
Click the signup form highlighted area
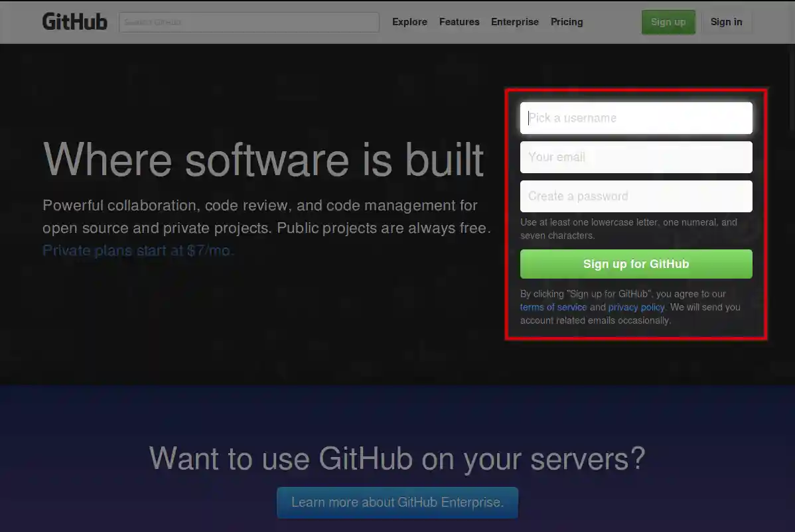pos(636,214)
